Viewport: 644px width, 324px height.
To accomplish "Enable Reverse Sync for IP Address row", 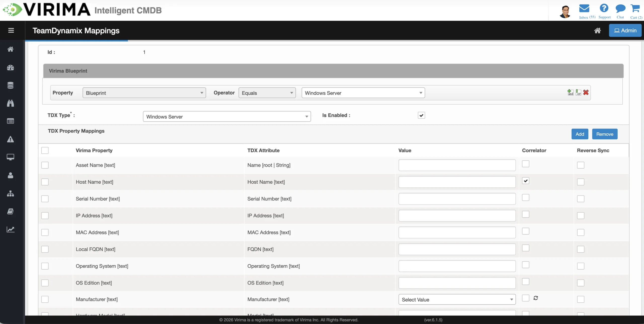I will pos(581,216).
